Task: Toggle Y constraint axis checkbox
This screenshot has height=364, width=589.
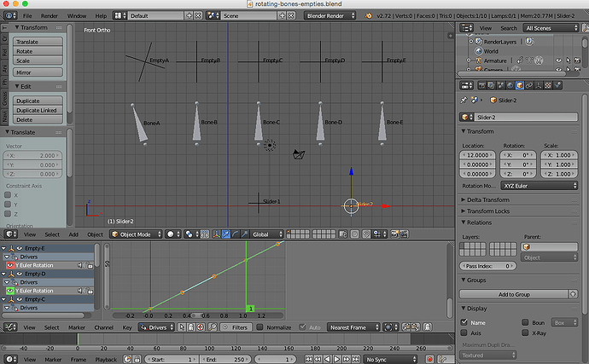Action: (8, 204)
